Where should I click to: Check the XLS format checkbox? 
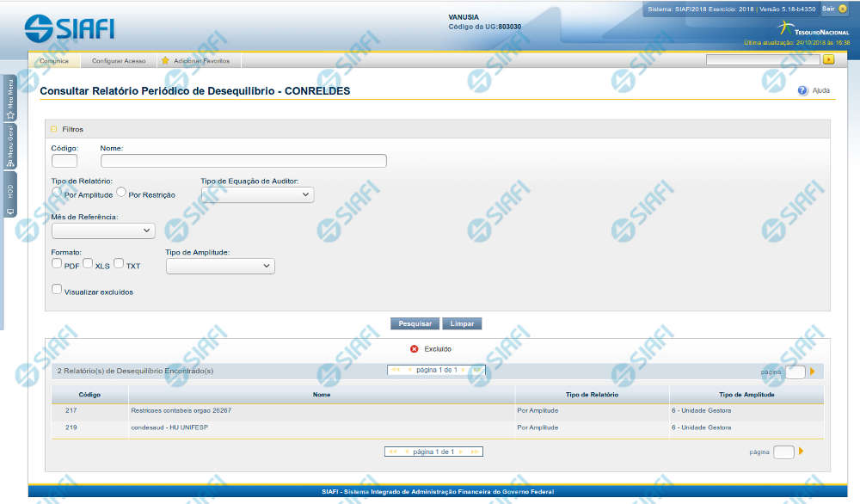pos(88,264)
